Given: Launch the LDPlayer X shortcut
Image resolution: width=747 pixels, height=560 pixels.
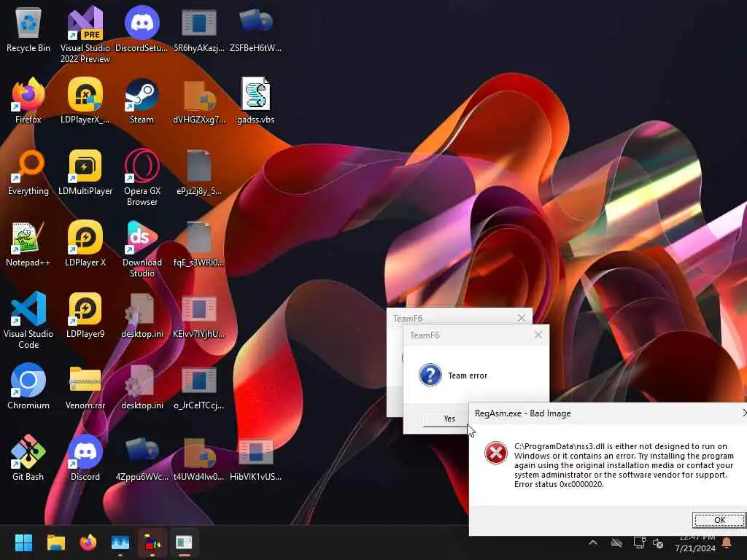Looking at the screenshot, I should (85, 244).
